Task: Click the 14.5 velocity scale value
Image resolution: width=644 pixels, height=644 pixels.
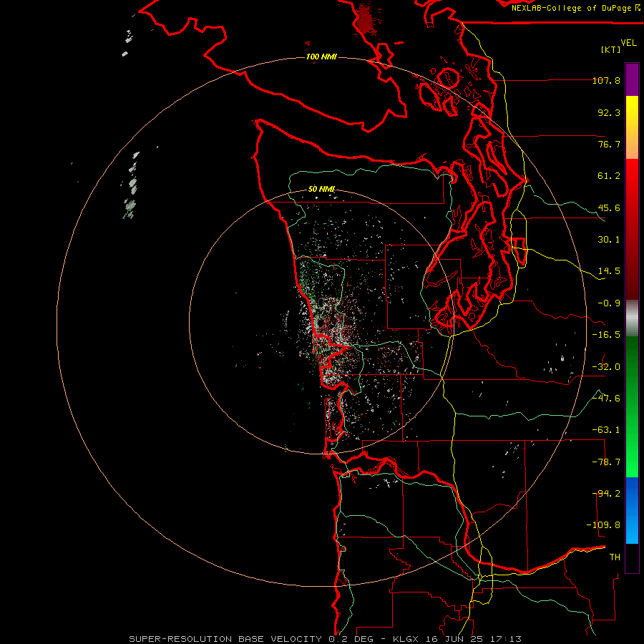Action: [x=609, y=271]
